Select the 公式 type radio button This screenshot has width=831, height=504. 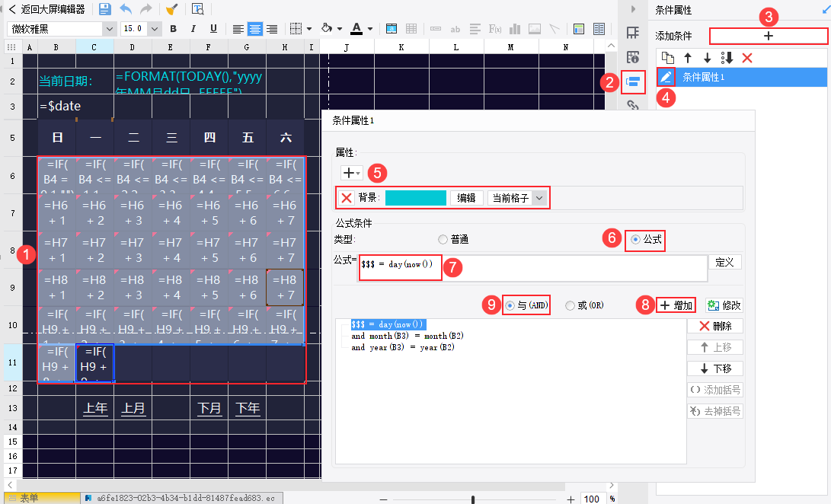[635, 239]
